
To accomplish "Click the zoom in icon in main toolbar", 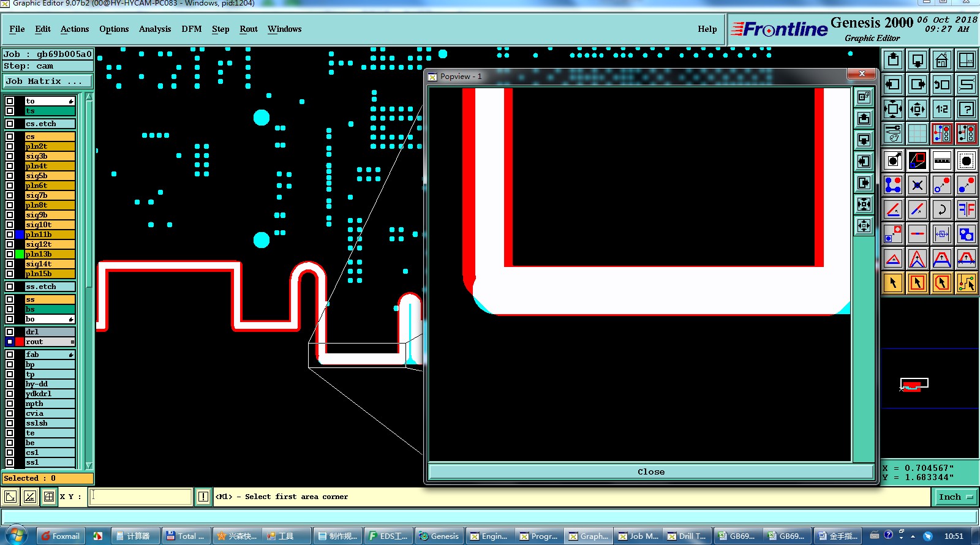I will [893, 109].
